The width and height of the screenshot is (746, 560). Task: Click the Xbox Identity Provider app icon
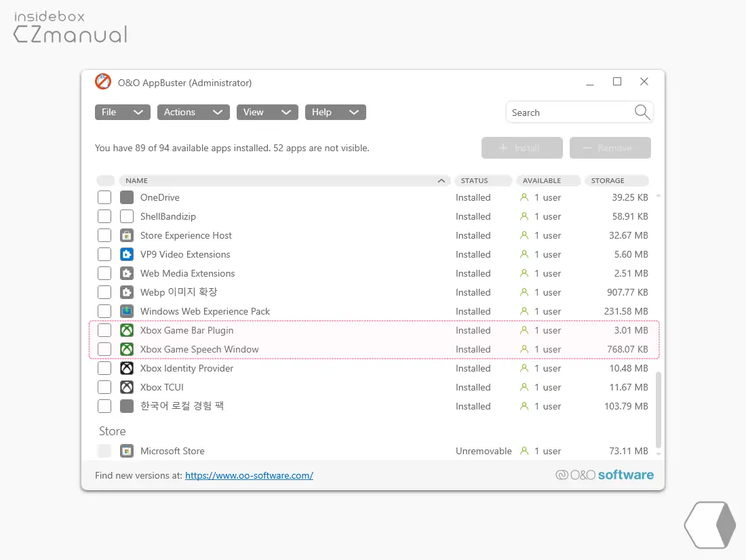coord(127,368)
